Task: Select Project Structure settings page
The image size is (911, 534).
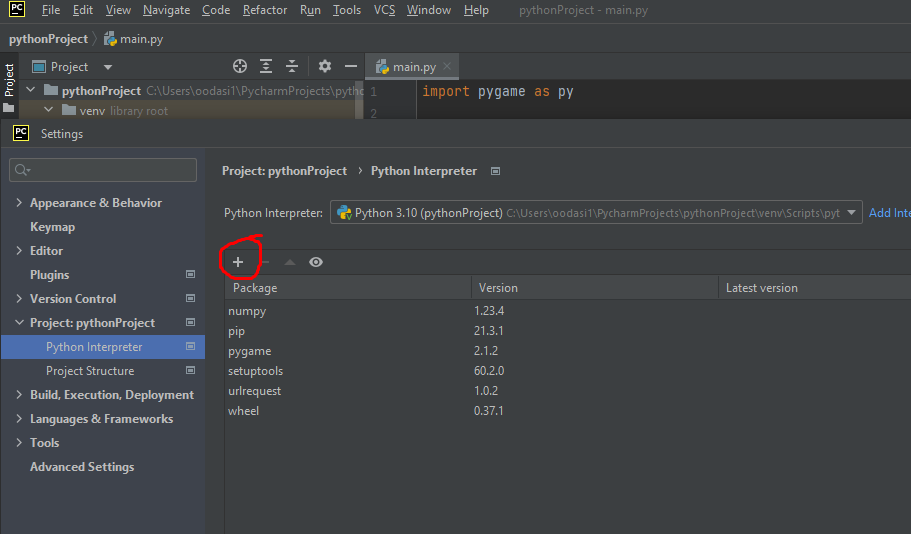Action: pos(90,371)
